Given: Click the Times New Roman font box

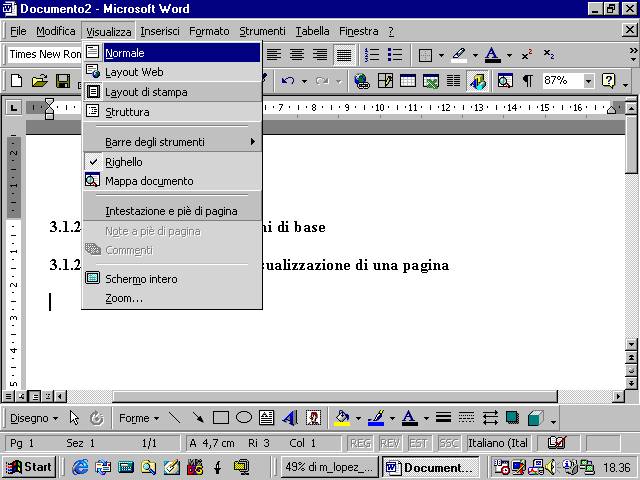Looking at the screenshot, I should click(45, 54).
